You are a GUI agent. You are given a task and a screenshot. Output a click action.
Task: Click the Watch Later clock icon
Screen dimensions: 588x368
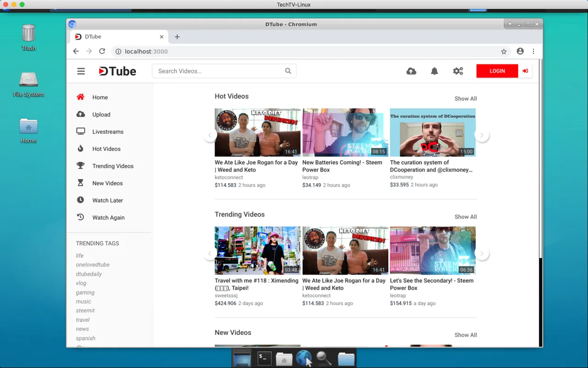(80, 200)
